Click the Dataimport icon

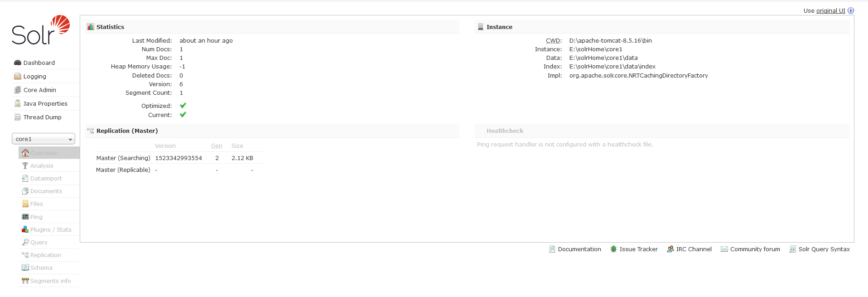(25, 178)
